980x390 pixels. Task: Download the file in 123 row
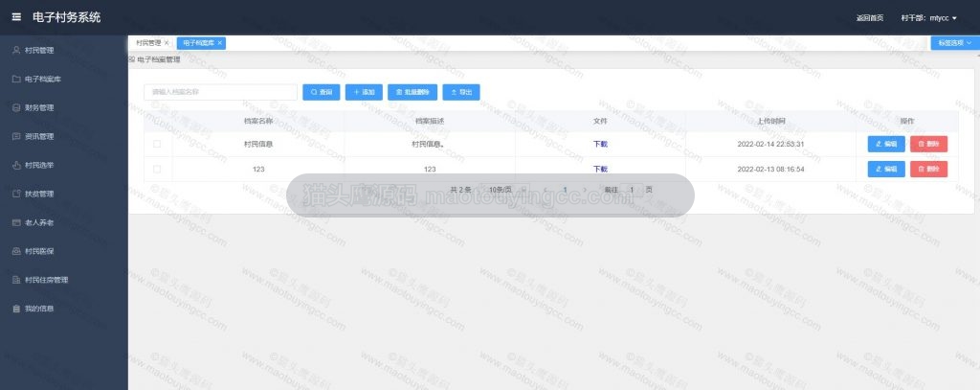(x=600, y=169)
